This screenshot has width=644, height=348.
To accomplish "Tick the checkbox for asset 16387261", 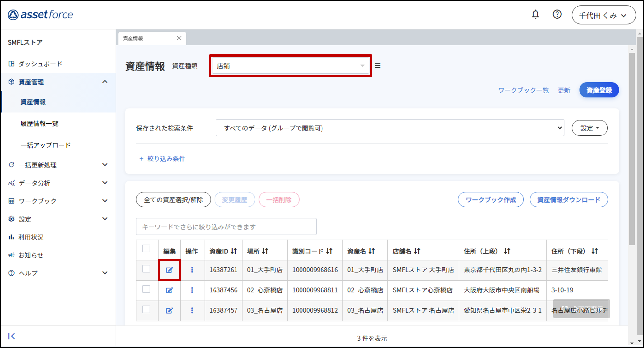I will [146, 269].
